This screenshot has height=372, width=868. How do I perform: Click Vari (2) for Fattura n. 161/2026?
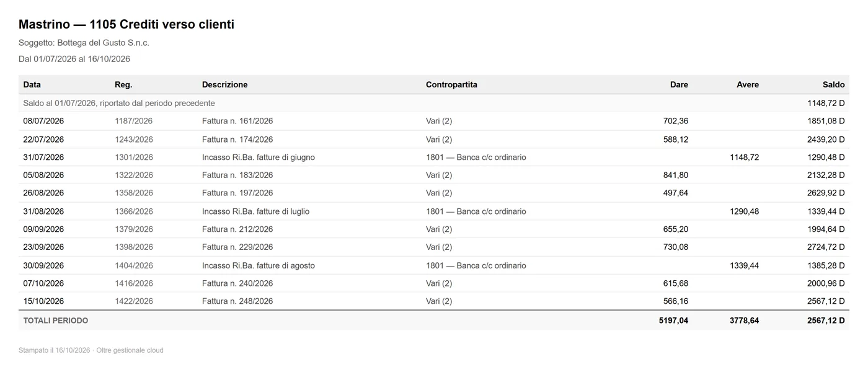439,122
